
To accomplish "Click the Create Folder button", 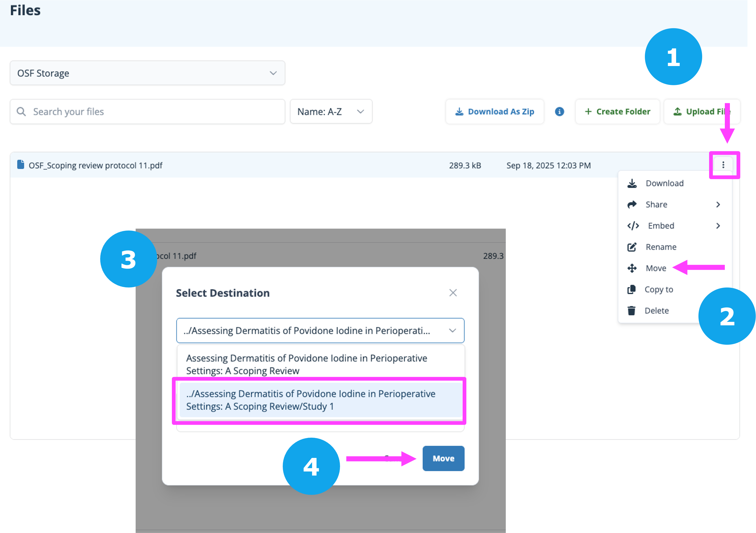I will click(617, 112).
